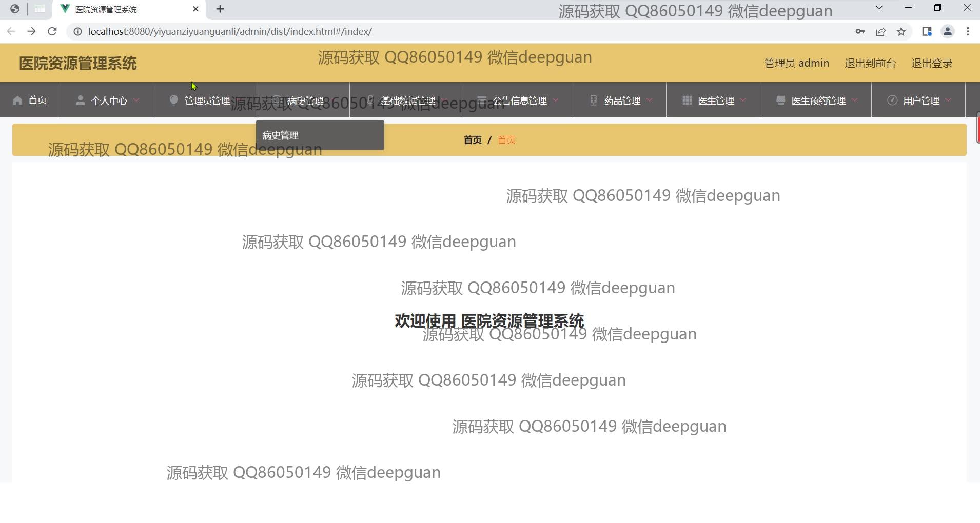
Task: Click 退出到前台 to return to frontend
Action: click(870, 63)
